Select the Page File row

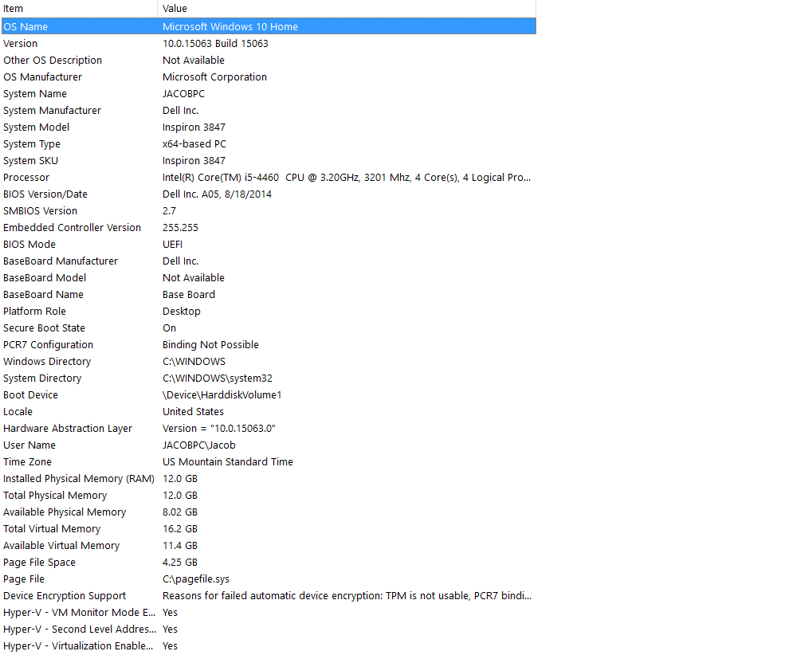269,579
